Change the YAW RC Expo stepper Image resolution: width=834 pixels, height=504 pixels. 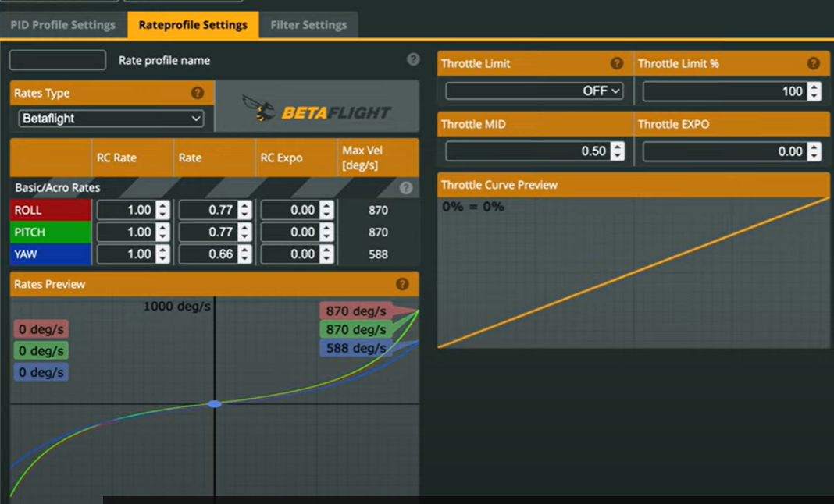click(x=326, y=254)
